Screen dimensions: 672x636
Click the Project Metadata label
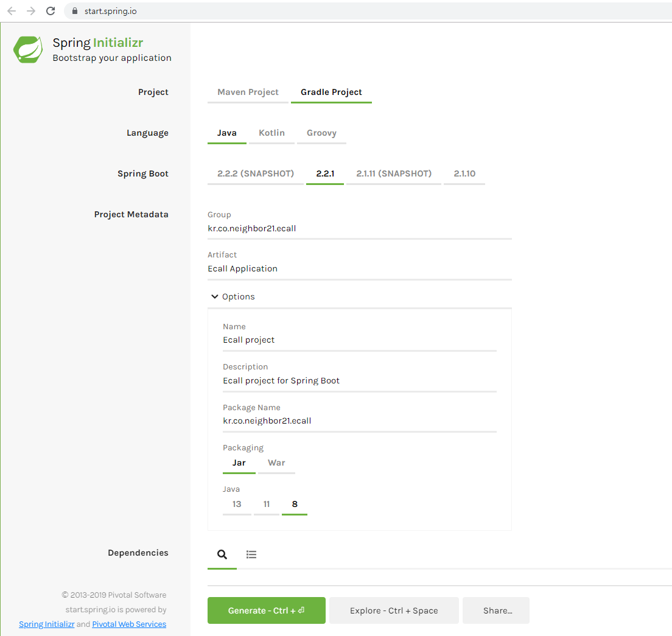pyautogui.click(x=131, y=214)
